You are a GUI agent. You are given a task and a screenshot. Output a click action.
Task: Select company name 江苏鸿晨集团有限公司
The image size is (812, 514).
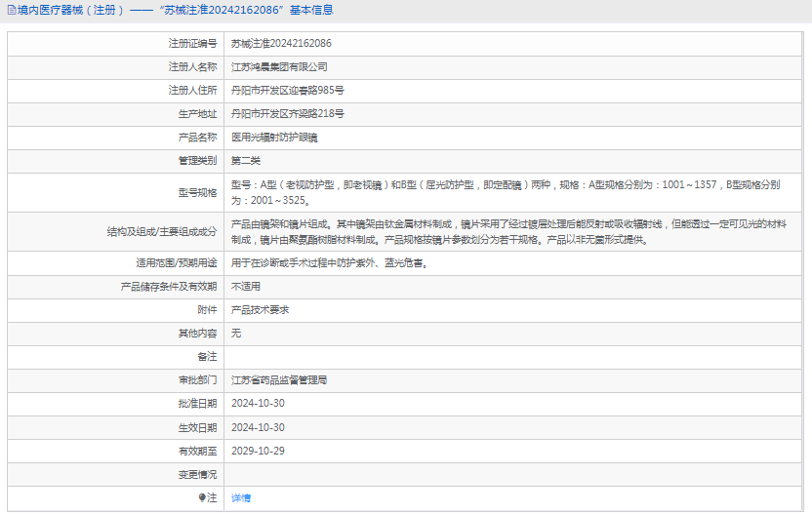click(279, 66)
